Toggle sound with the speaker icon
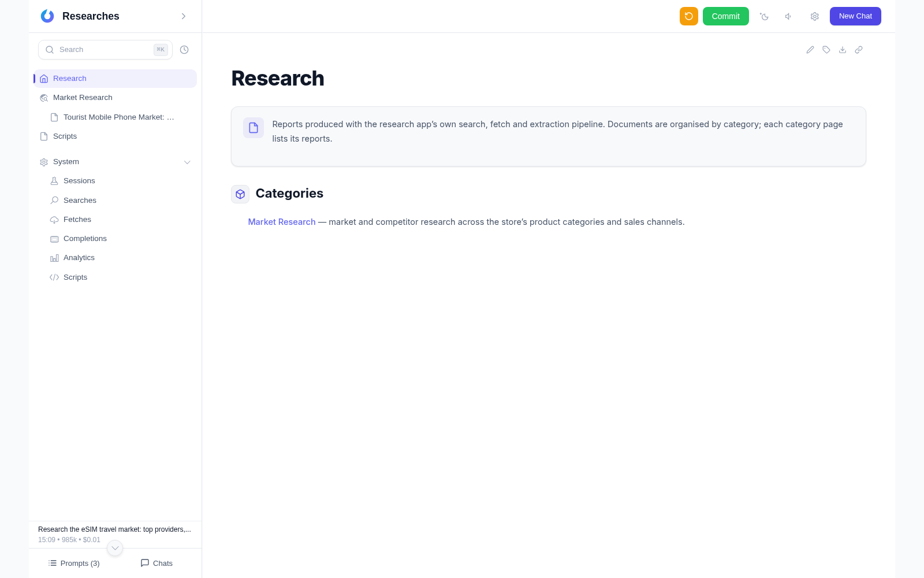 [788, 16]
